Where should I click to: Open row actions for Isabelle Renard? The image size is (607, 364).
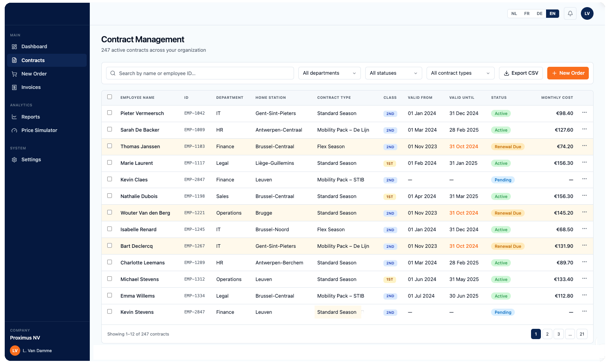[584, 229]
